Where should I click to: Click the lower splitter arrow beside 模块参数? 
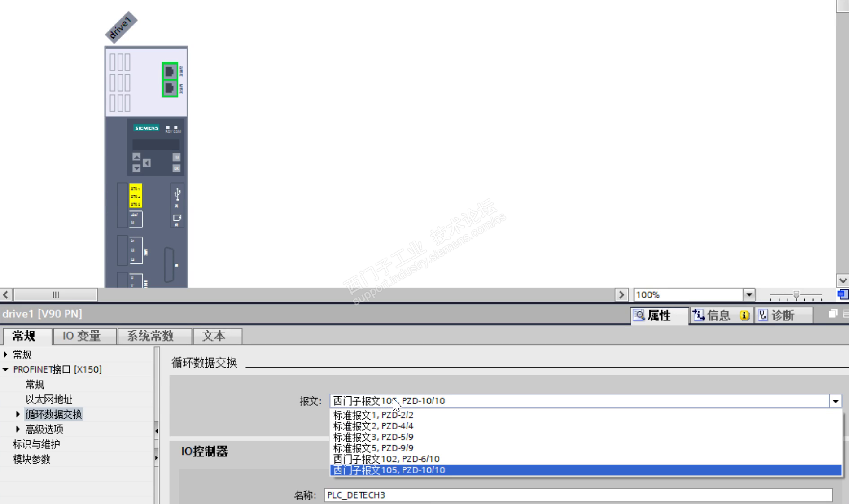pos(157,458)
